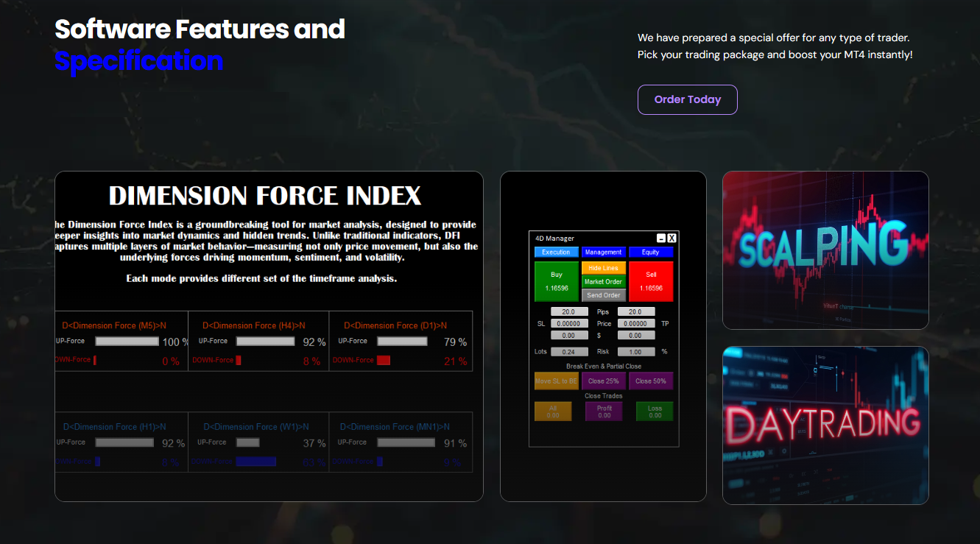This screenshot has width=980, height=544.
Task: Click the gray Send Order button
Action: (603, 295)
